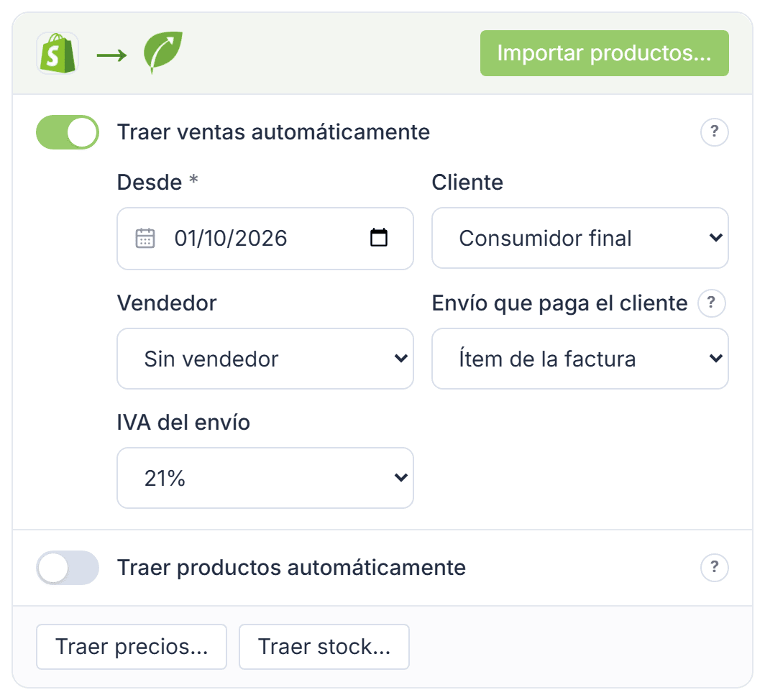This screenshot has width=765, height=700.
Task: Click Traer stock button
Action: [324, 647]
